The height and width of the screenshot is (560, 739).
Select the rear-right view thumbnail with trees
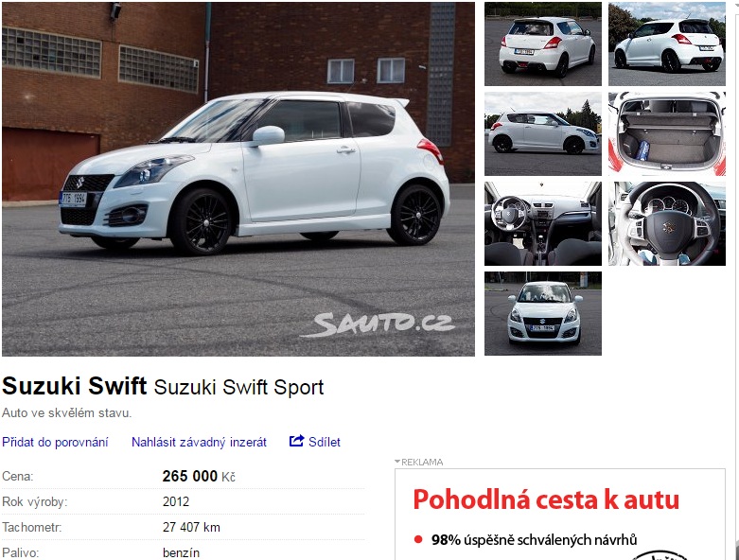click(x=667, y=44)
